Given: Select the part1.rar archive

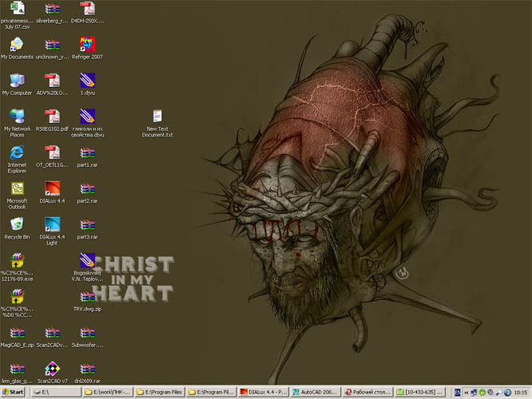Looking at the screenshot, I should click(88, 152).
